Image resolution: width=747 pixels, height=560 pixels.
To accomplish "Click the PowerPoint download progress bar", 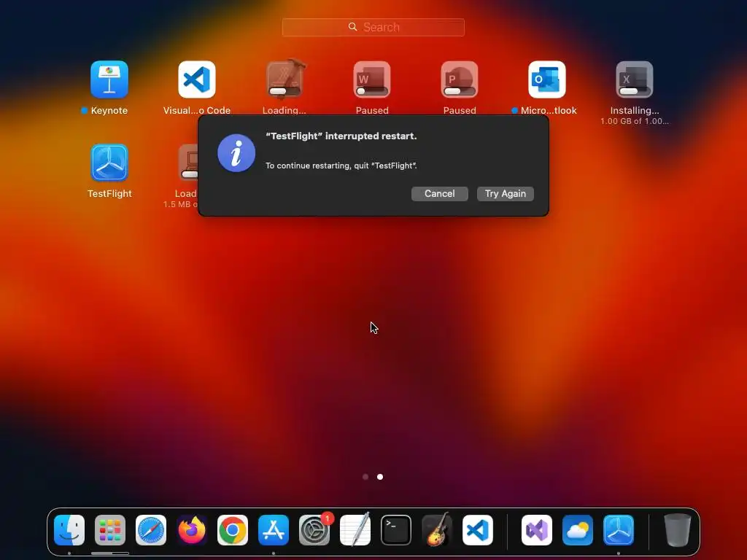I will tap(460, 91).
